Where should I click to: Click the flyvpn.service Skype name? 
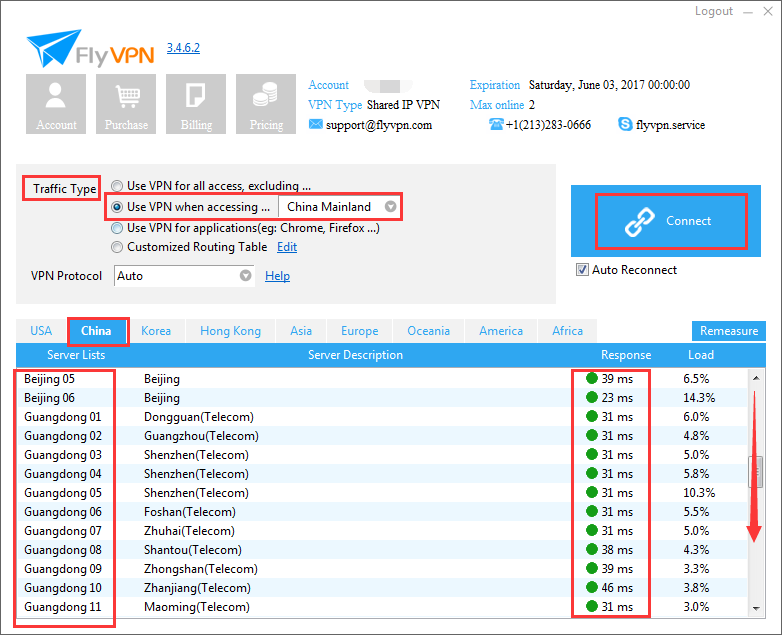[x=670, y=125]
